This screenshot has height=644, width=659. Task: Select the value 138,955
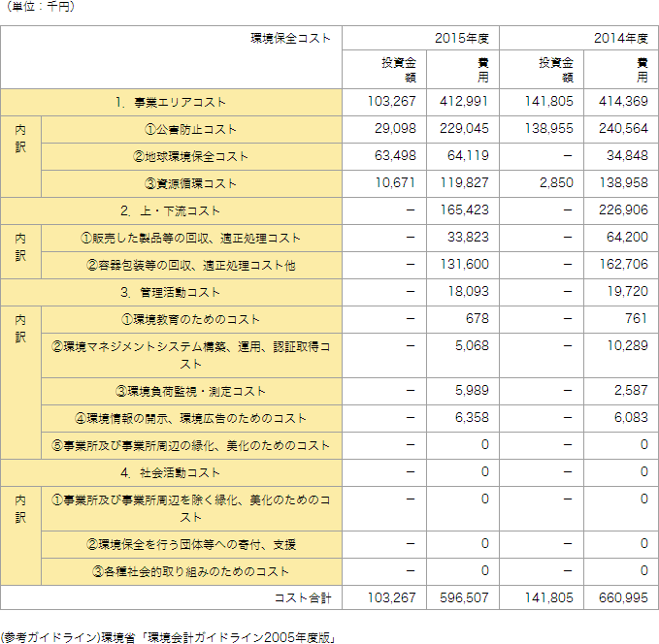click(549, 129)
